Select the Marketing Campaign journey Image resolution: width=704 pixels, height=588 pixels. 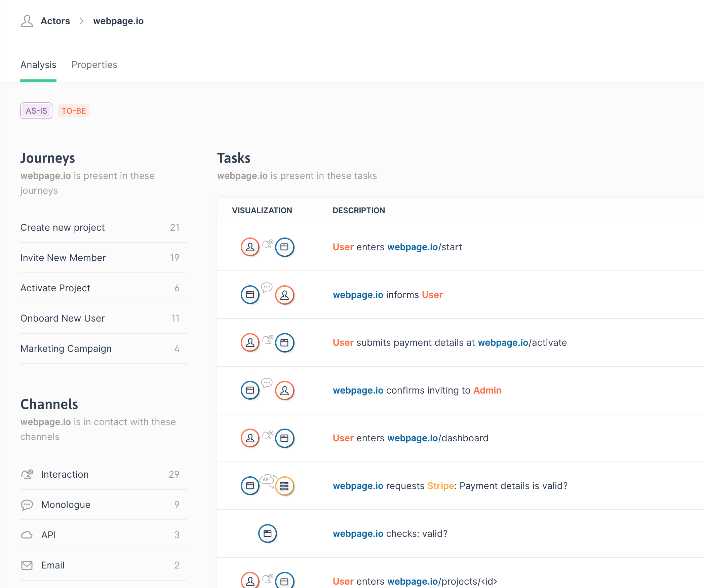click(66, 348)
